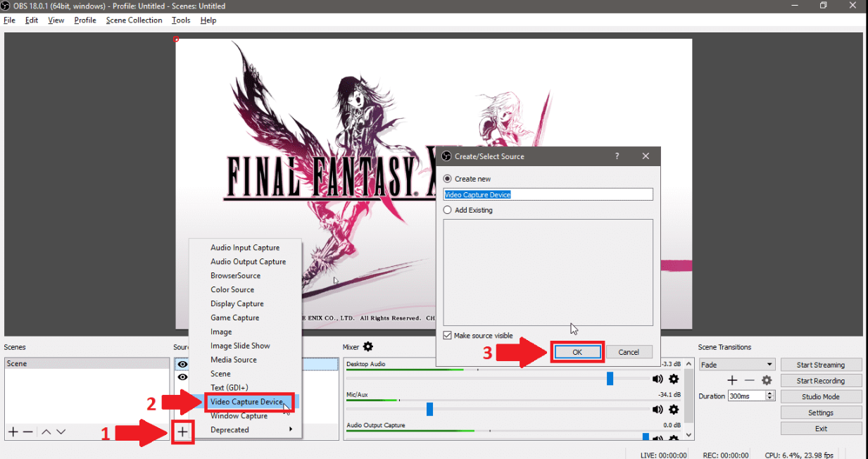Choose Display Capture from the menu
868x459 pixels.
click(245, 304)
